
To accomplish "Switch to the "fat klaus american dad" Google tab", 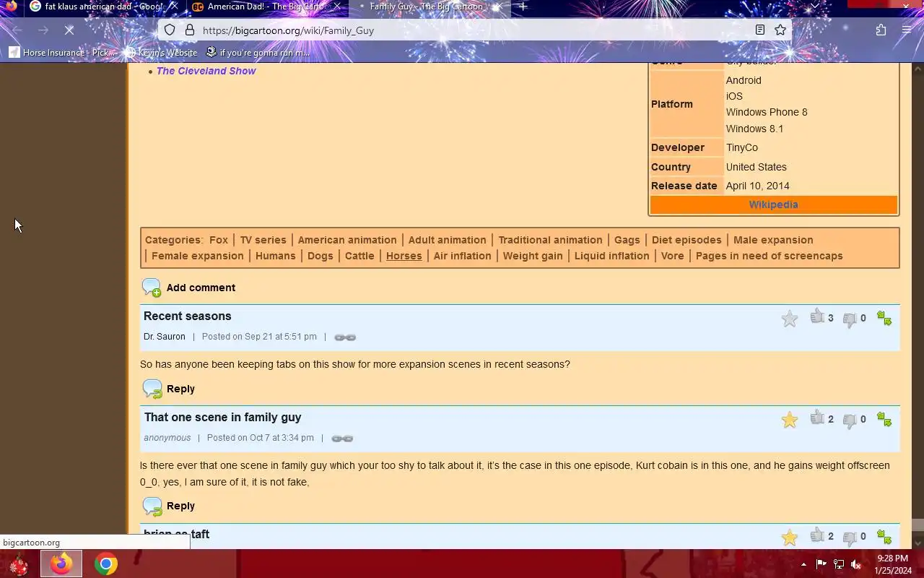I will [103, 7].
